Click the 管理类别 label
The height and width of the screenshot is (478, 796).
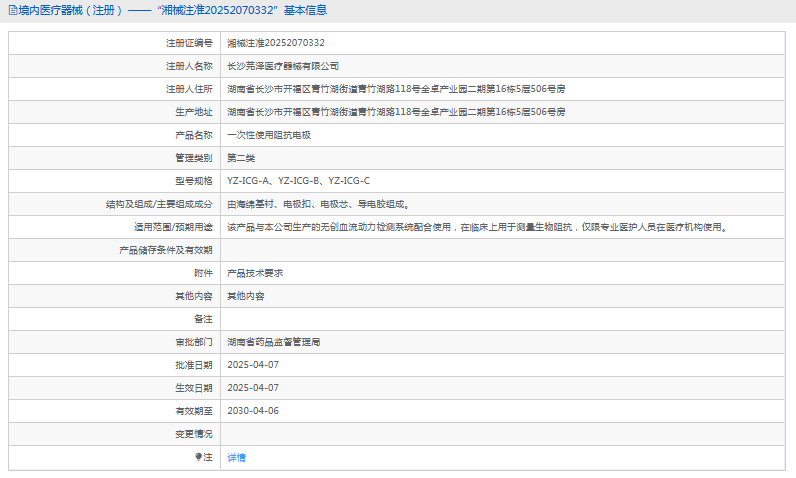click(194, 158)
